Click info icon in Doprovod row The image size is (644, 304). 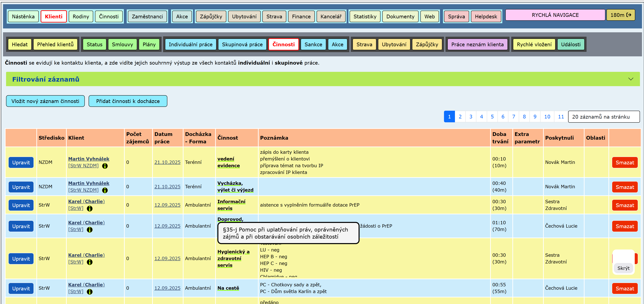pyautogui.click(x=89, y=230)
